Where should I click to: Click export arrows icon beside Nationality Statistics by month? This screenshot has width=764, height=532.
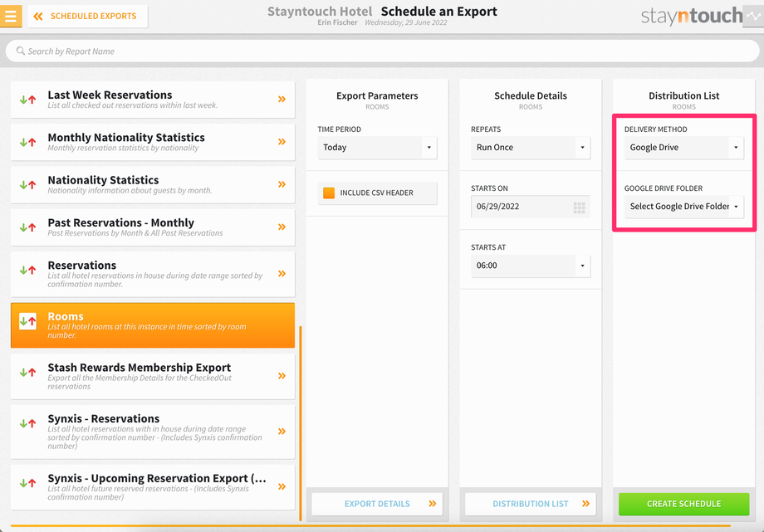27,184
